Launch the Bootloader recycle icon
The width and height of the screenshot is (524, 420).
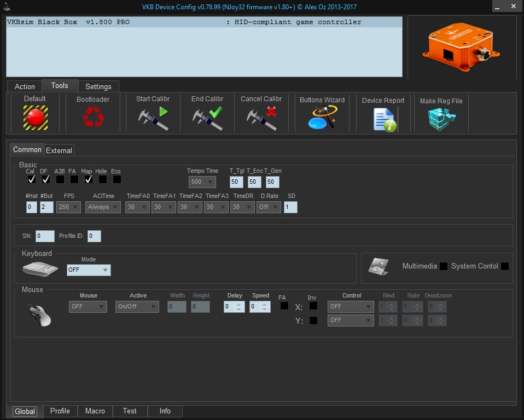click(x=93, y=117)
